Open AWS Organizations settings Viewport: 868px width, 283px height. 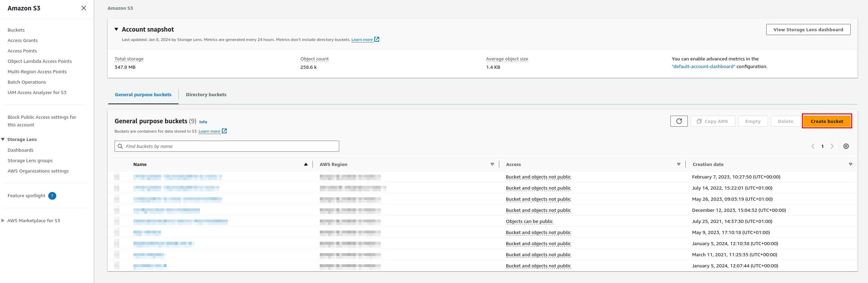[38, 171]
